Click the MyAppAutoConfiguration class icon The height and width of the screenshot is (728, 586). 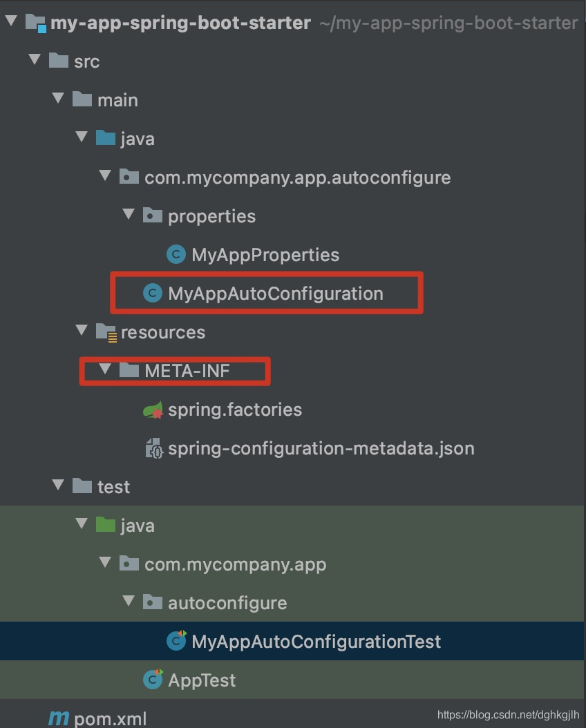click(152, 293)
